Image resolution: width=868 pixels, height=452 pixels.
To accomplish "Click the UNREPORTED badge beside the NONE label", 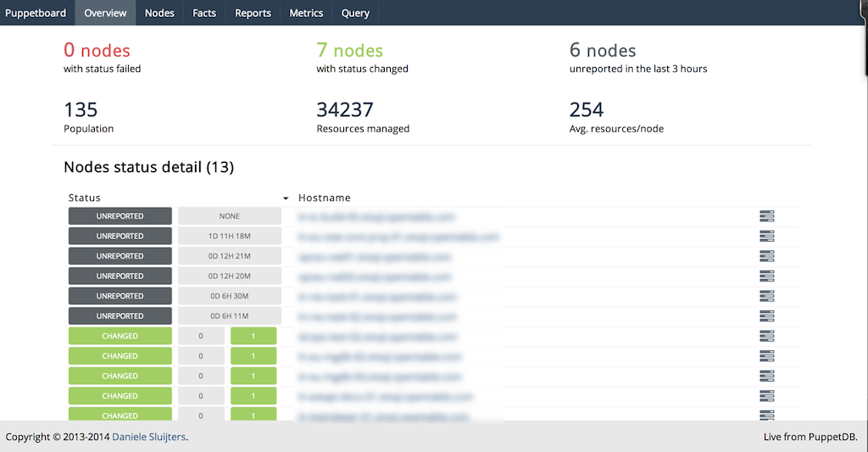I will coord(120,216).
